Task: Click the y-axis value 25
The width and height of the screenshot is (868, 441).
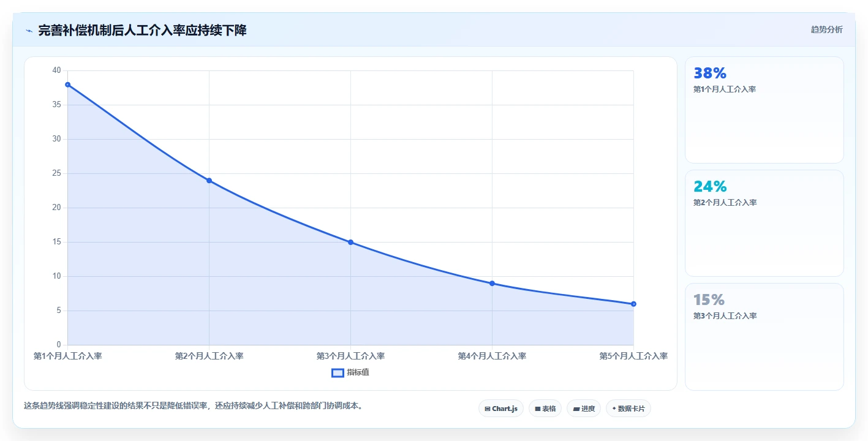Action: click(57, 173)
